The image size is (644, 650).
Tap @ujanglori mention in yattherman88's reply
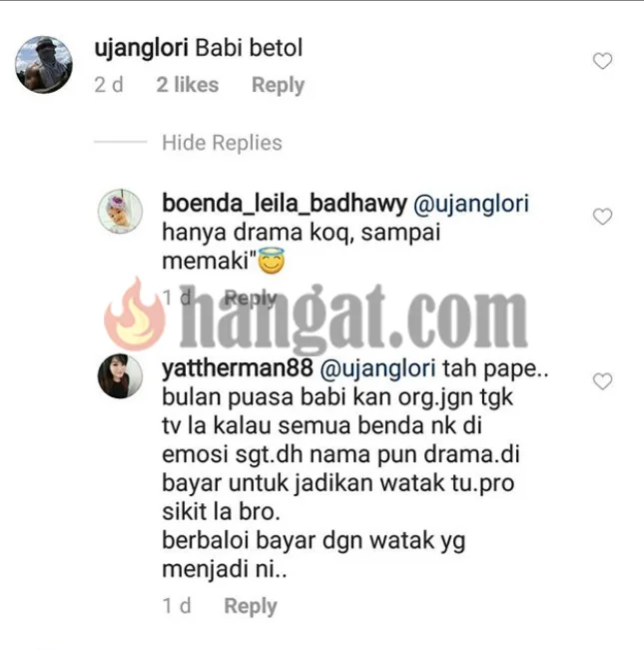[378, 368]
